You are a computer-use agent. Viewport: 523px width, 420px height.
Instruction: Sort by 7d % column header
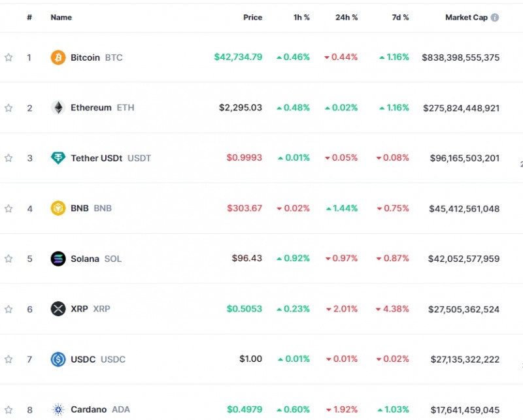400,18
